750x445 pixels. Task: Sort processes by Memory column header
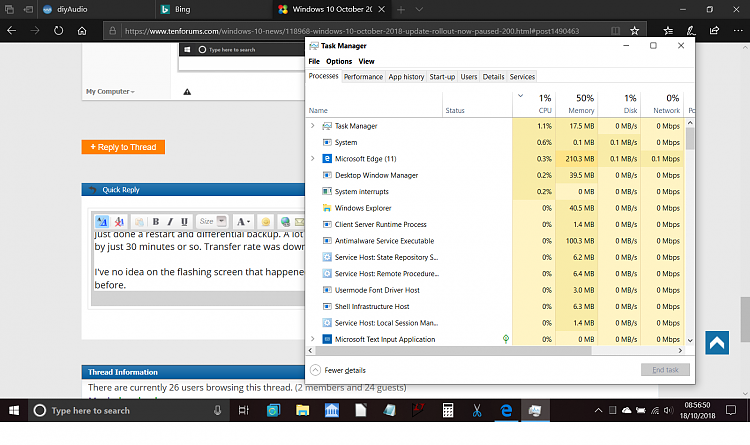577,104
